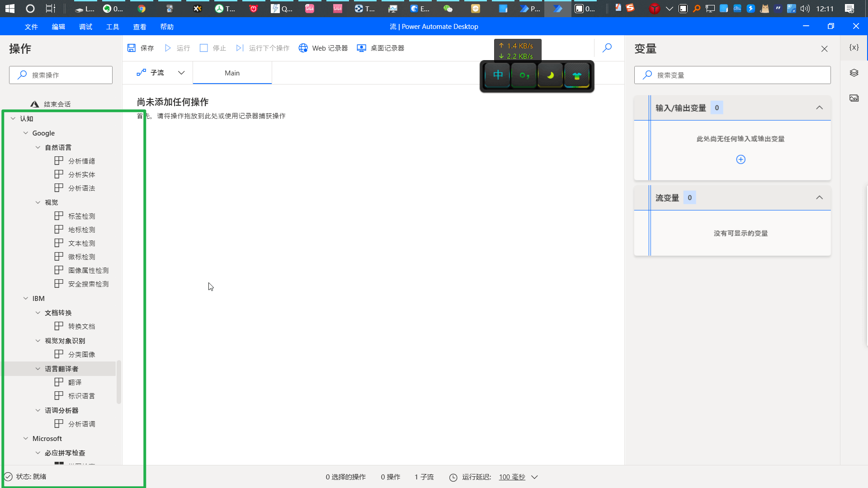Open the variables {x} pane icon

pyautogui.click(x=854, y=47)
